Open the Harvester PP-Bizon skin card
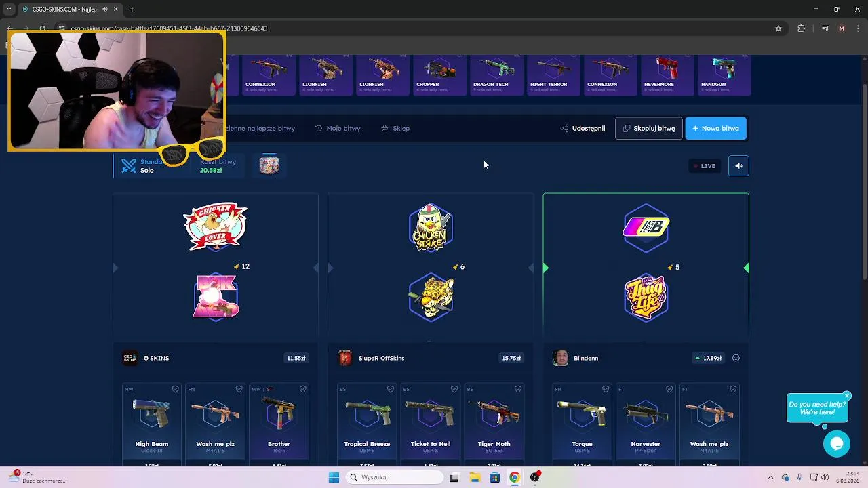The image size is (868, 488). click(646, 424)
